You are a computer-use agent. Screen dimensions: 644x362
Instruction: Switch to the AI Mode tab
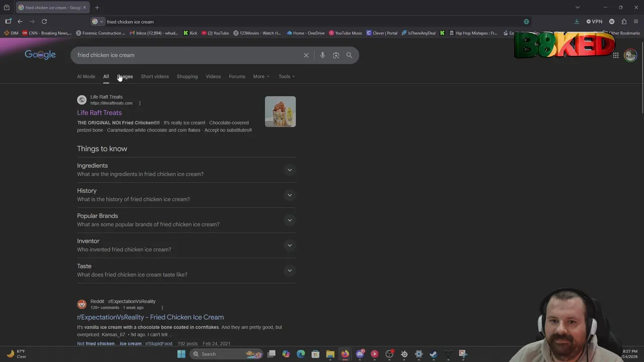(x=86, y=76)
